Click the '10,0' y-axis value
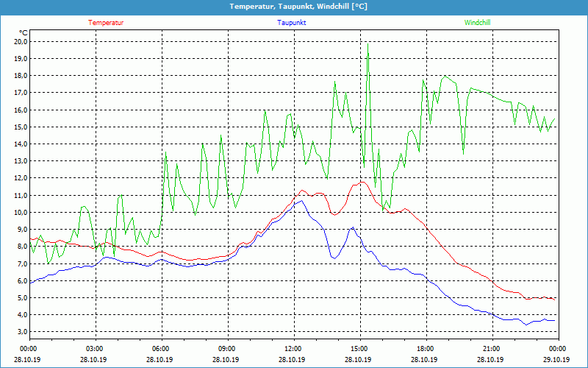Image resolution: width=588 pixels, height=368 pixels. pyautogui.click(x=21, y=212)
